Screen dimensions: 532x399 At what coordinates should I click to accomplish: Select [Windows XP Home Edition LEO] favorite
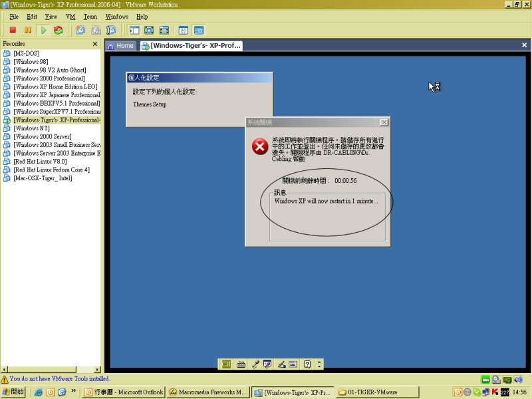55,86
